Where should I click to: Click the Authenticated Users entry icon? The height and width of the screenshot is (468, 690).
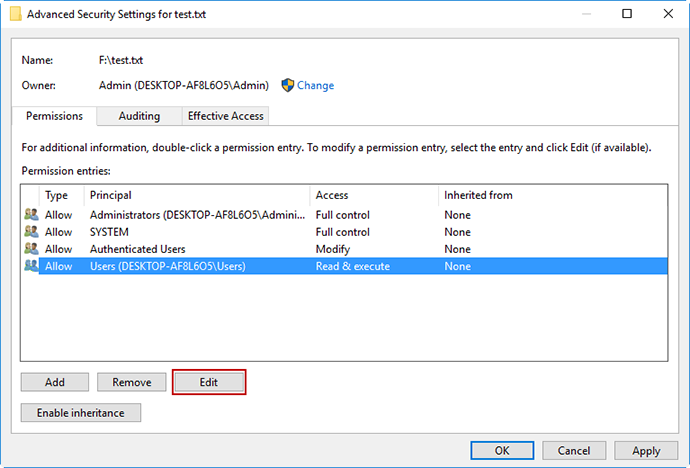click(x=31, y=249)
